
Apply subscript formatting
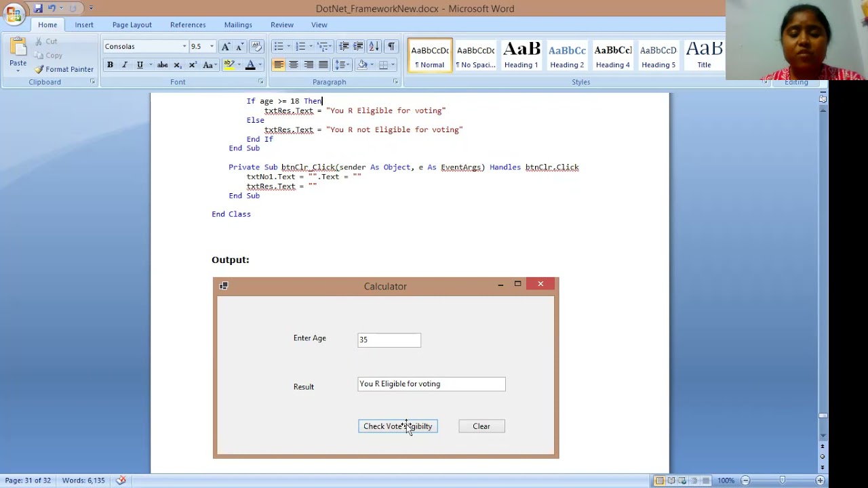coord(178,65)
